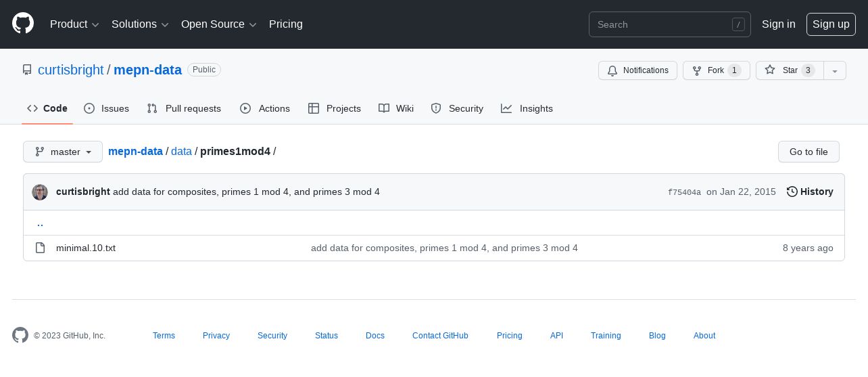Click the 'on Jan 22, 2015' date

(x=741, y=192)
